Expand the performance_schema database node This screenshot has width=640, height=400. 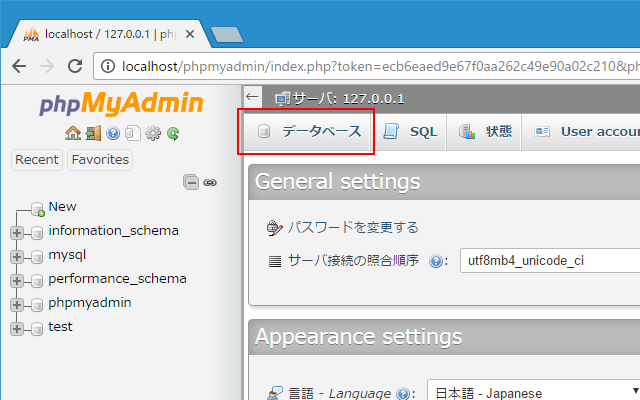(x=17, y=280)
